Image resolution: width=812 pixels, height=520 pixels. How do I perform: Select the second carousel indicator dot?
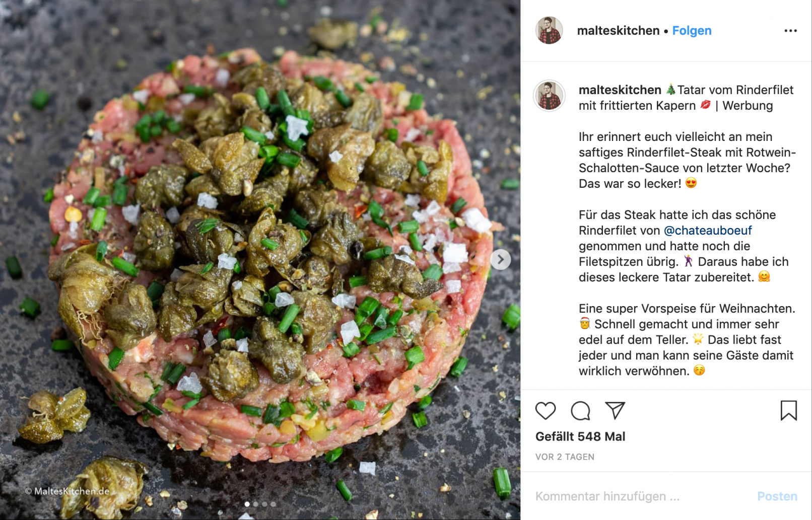point(256,504)
